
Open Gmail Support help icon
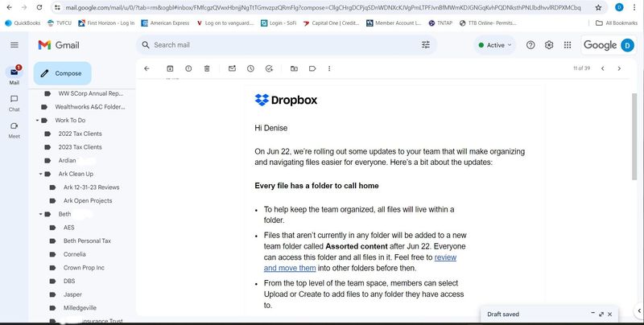pyautogui.click(x=530, y=45)
